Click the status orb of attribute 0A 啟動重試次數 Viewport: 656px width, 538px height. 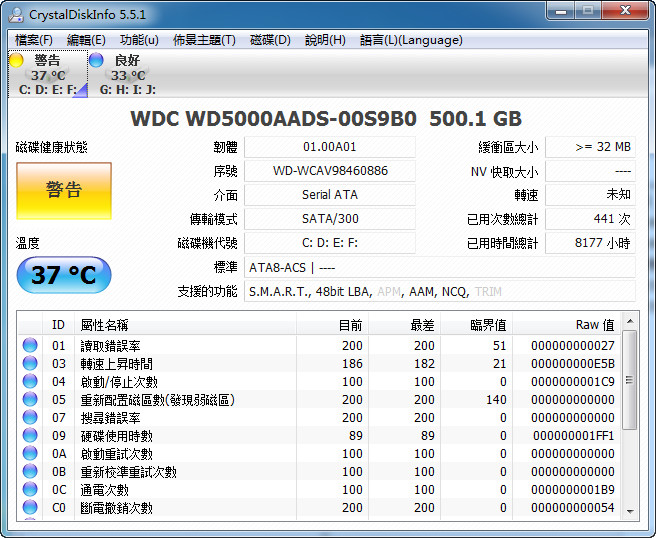point(30,453)
